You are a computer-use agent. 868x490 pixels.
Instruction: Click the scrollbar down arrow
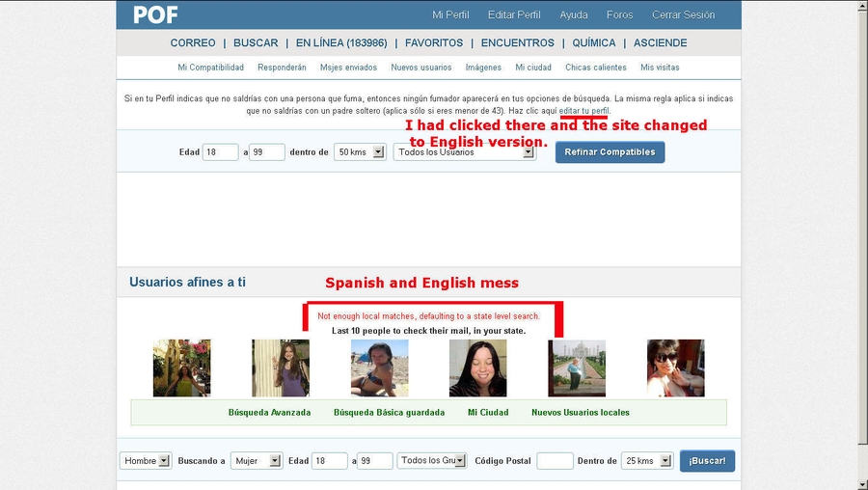point(860,482)
